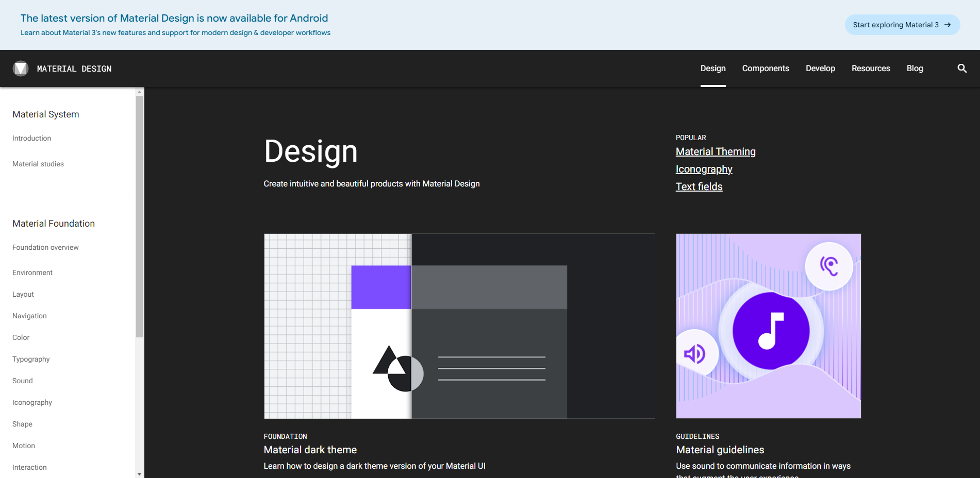Click the MATERIAL DESIGN site title
The image size is (980, 478).
(74, 69)
